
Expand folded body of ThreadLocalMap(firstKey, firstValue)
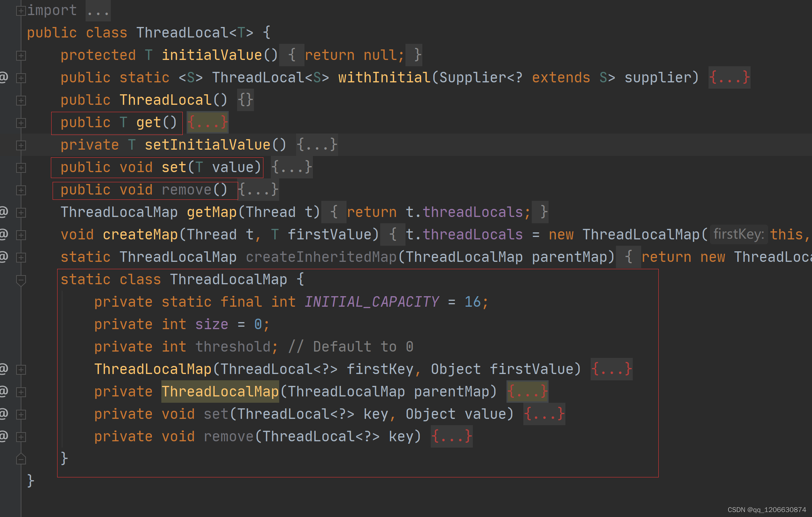611,369
